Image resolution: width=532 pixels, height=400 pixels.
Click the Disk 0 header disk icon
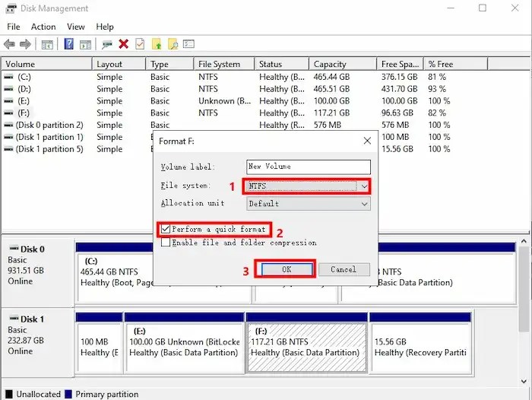pyautogui.click(x=14, y=249)
